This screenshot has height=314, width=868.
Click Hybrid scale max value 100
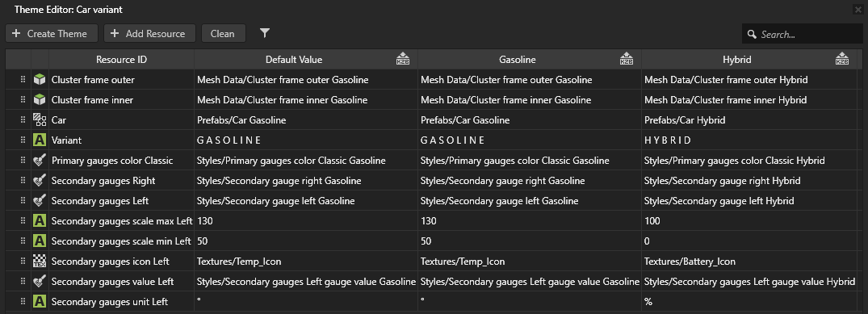[x=652, y=221]
